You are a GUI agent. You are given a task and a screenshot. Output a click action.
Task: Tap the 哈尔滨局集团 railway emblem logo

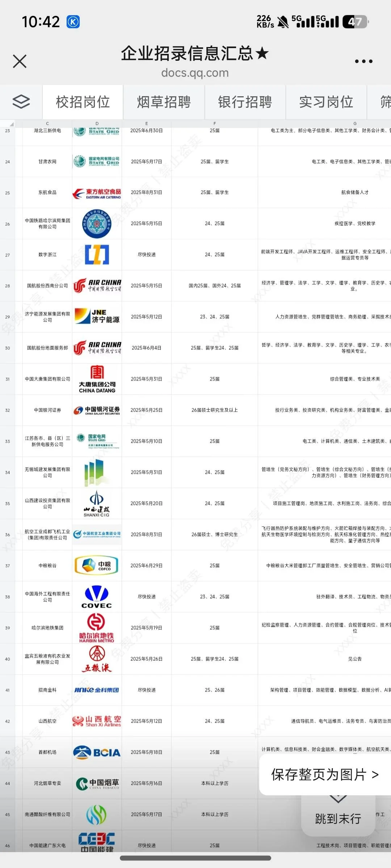click(x=97, y=224)
